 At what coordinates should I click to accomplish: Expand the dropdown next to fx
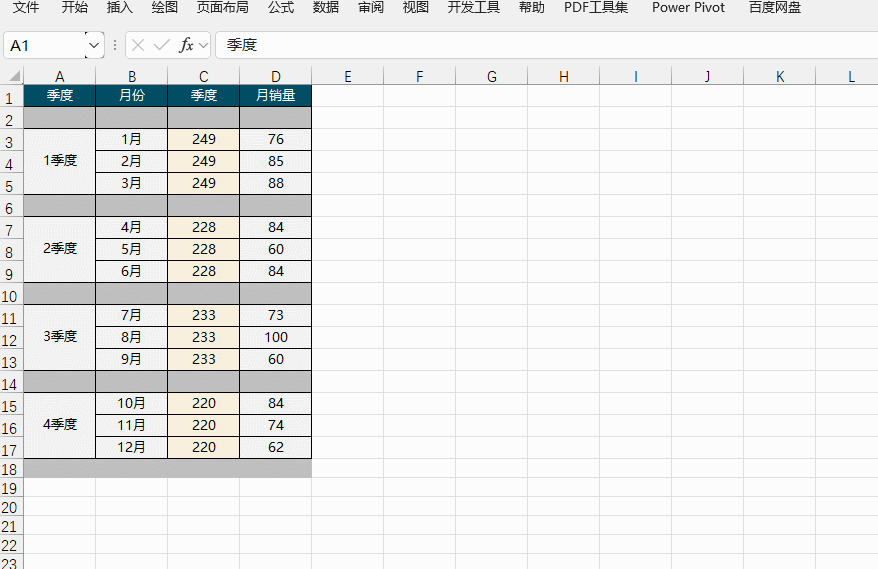tap(203, 45)
